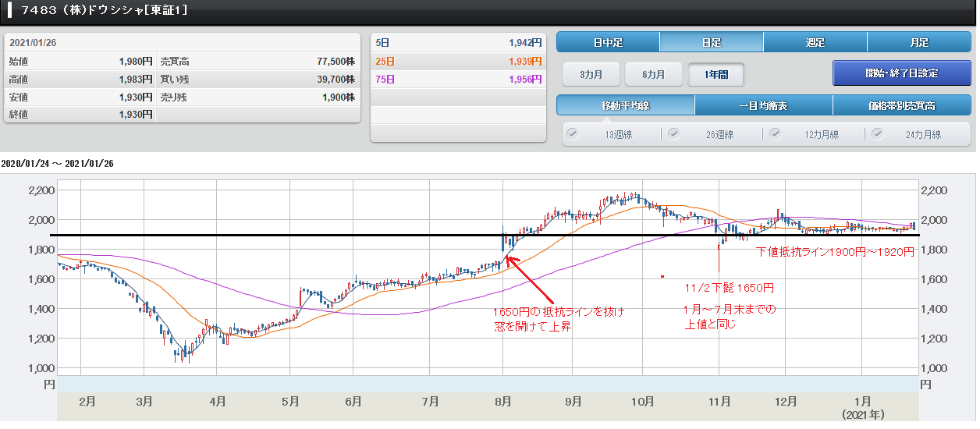Open the 月足 monthly chart tab
980x429 pixels.
click(x=918, y=42)
